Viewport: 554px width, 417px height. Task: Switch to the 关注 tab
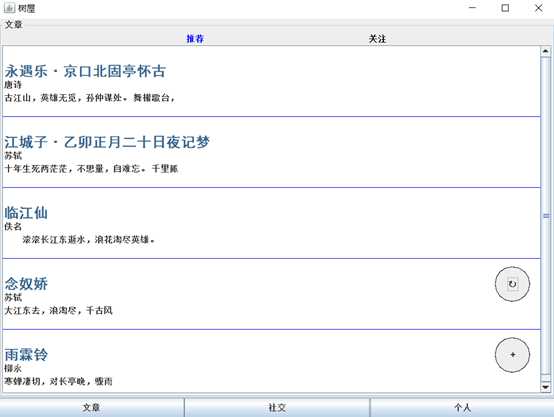(377, 39)
